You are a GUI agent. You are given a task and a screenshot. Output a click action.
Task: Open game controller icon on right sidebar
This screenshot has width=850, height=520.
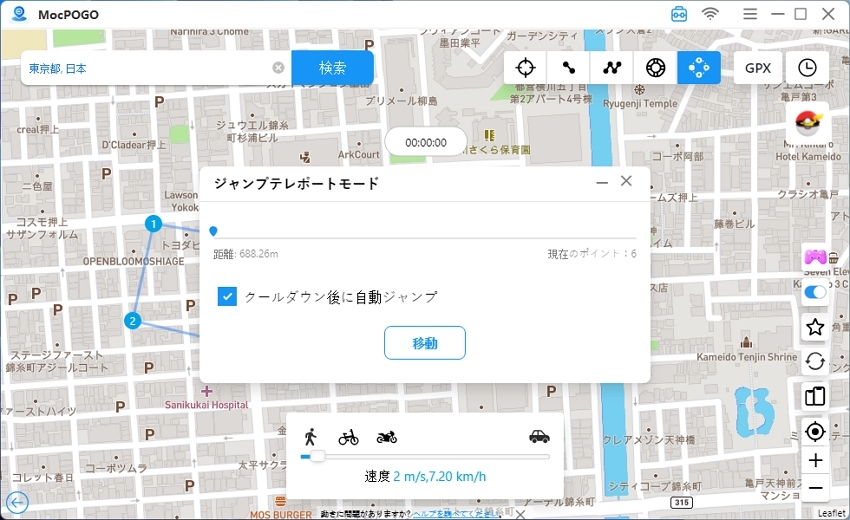coord(815,256)
